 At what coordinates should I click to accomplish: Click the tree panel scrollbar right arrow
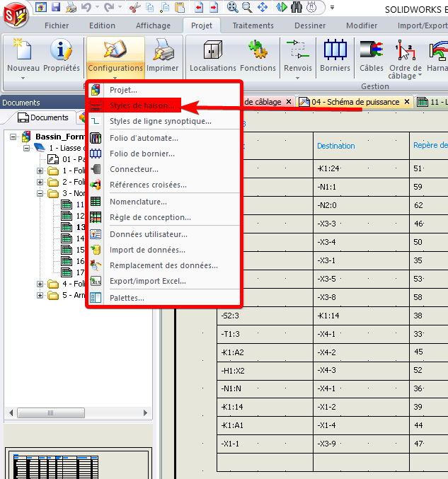[x=145, y=413]
